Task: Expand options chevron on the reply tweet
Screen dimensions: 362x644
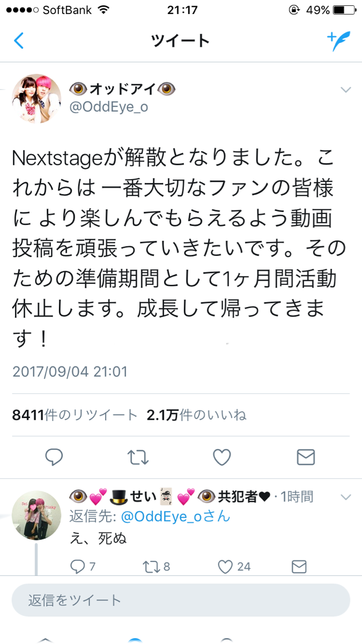Action: (x=346, y=496)
